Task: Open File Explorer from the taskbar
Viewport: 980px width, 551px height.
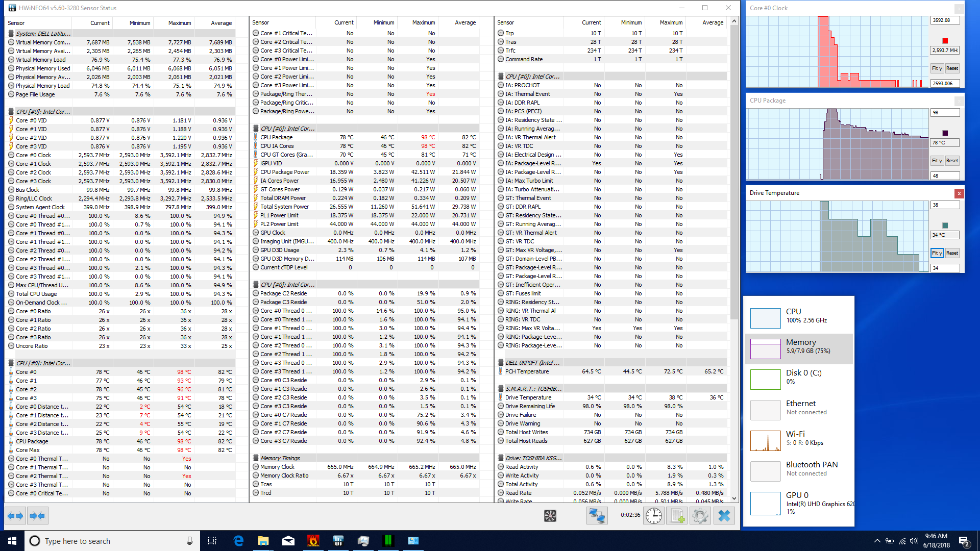Action: click(x=263, y=541)
